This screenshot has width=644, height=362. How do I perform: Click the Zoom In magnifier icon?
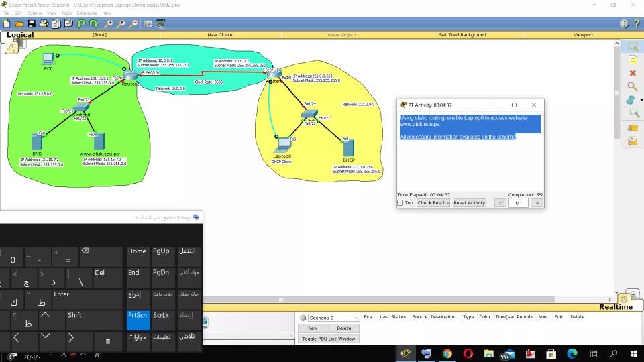pyautogui.click(x=108, y=24)
